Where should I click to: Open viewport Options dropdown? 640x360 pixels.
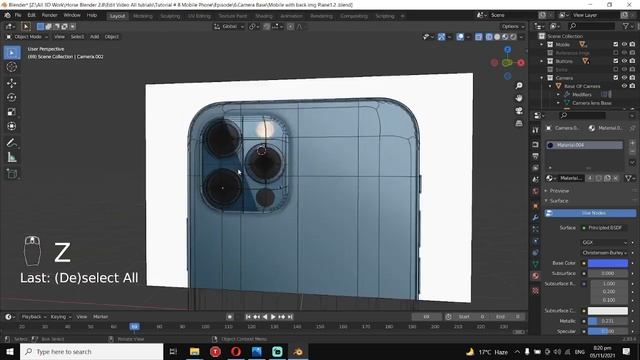coord(513,27)
